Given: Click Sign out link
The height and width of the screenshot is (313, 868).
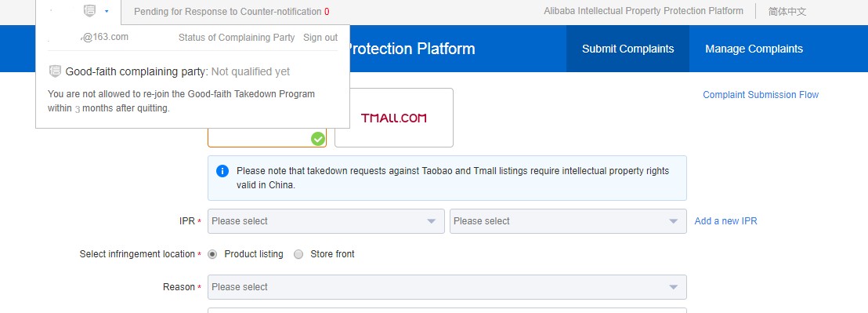Looking at the screenshot, I should click(x=320, y=38).
